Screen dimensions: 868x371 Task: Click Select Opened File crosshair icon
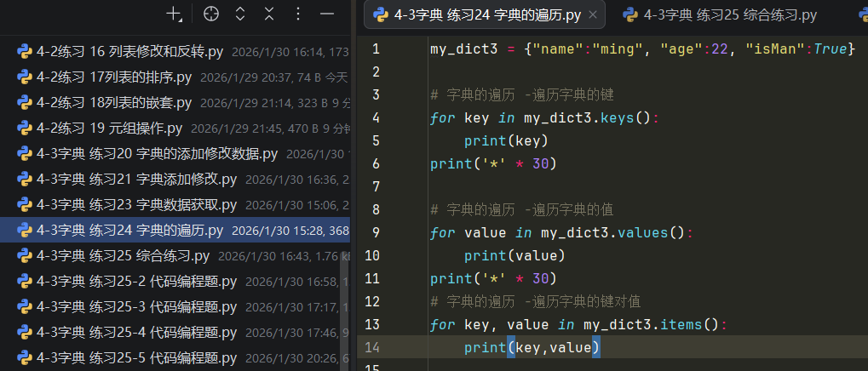(210, 14)
